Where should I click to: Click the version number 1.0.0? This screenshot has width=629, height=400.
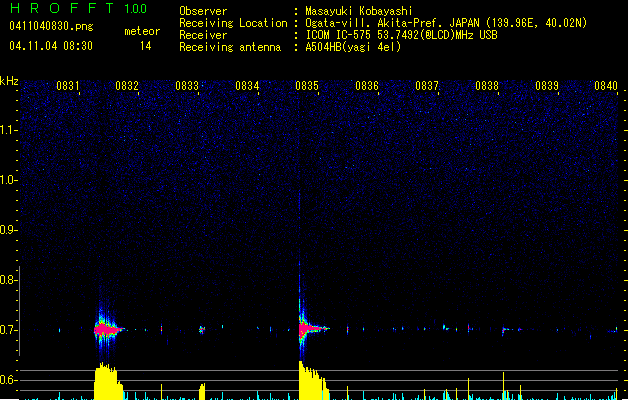[136, 9]
